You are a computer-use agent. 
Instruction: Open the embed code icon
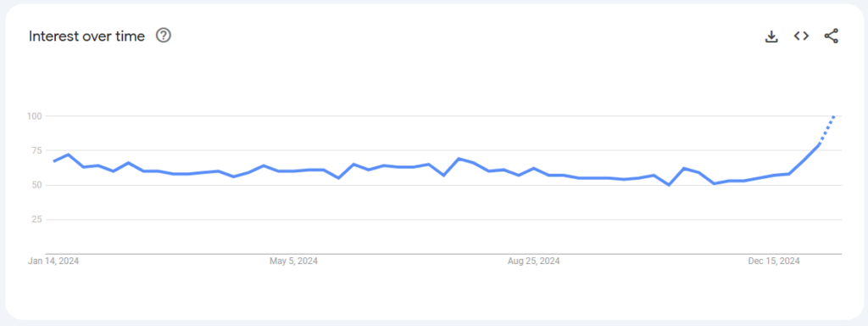click(x=801, y=36)
